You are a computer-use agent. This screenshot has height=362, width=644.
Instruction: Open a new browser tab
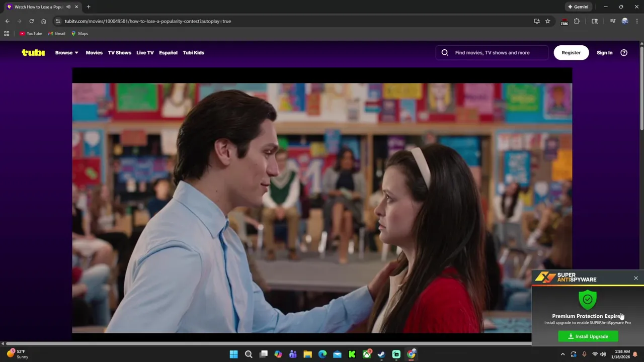89,7
